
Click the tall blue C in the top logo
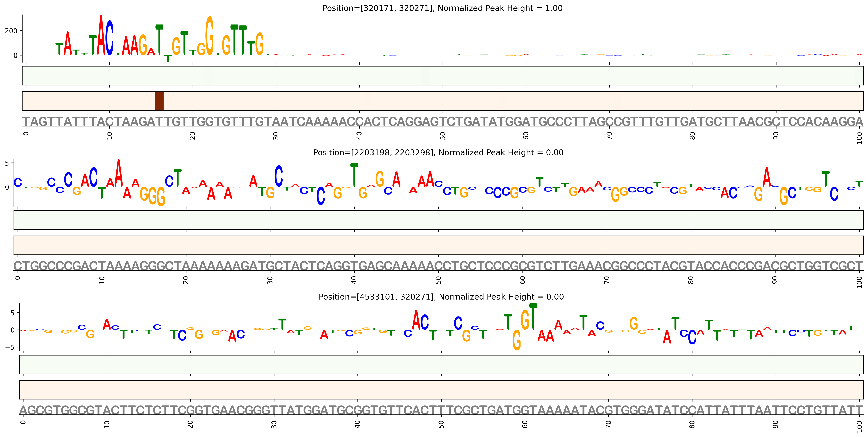tap(110, 37)
